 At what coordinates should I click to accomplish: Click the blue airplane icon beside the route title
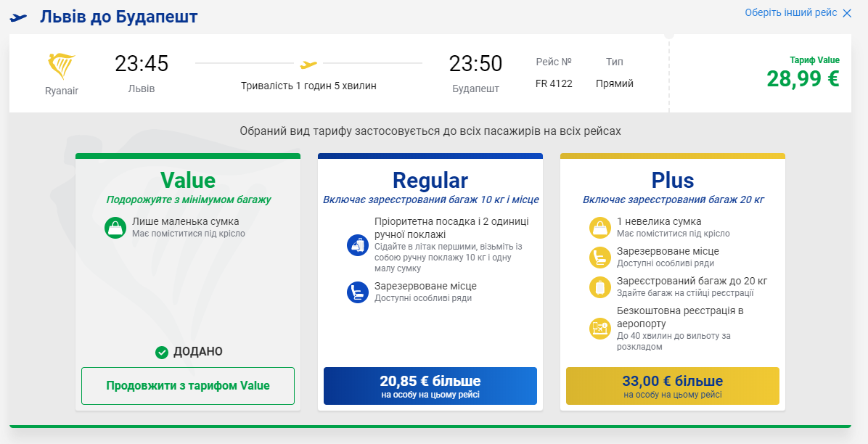(x=18, y=17)
